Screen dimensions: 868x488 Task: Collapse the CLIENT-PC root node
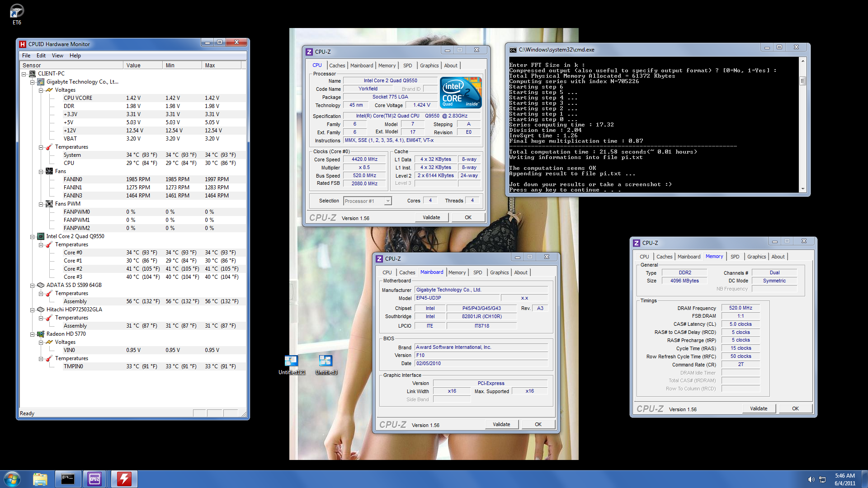pyautogui.click(x=24, y=74)
